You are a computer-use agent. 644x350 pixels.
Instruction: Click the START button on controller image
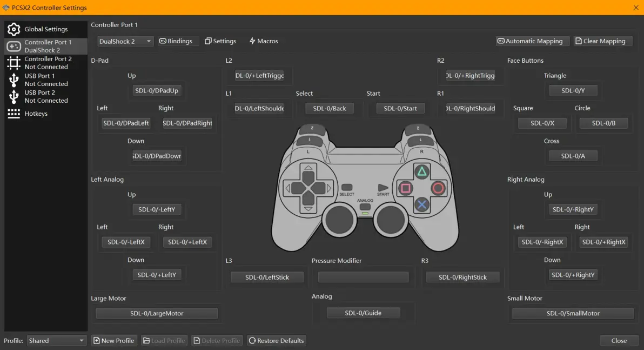coord(383,188)
